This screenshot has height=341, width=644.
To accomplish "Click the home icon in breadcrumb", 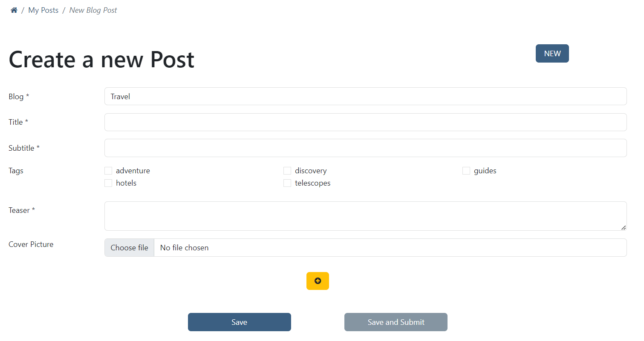I will [14, 10].
